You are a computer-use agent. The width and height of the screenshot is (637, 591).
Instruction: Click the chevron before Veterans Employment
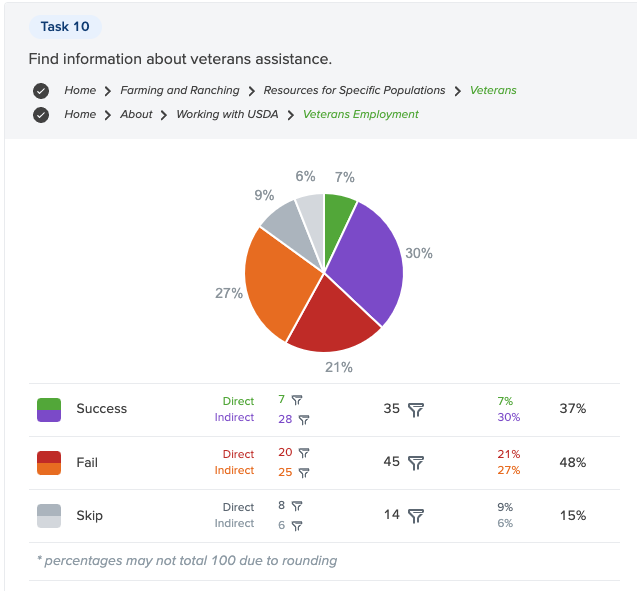pyautogui.click(x=291, y=115)
